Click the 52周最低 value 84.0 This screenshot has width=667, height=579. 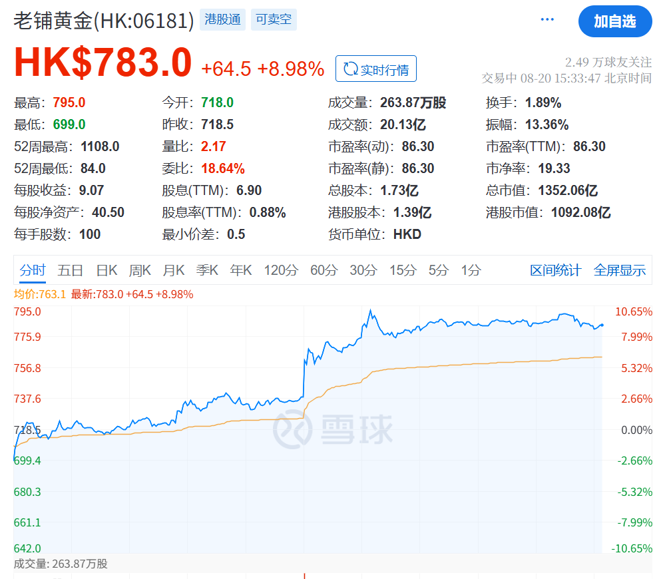93,168
